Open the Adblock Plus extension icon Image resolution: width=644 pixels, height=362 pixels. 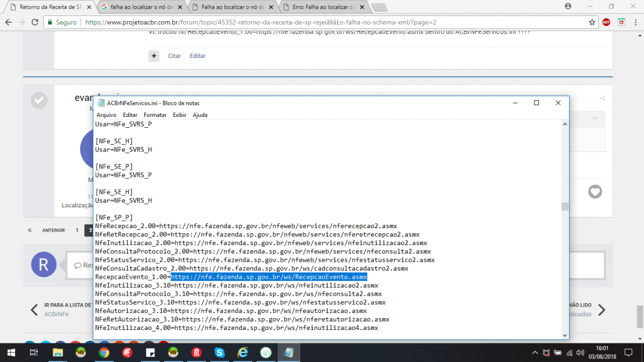[x=606, y=22]
